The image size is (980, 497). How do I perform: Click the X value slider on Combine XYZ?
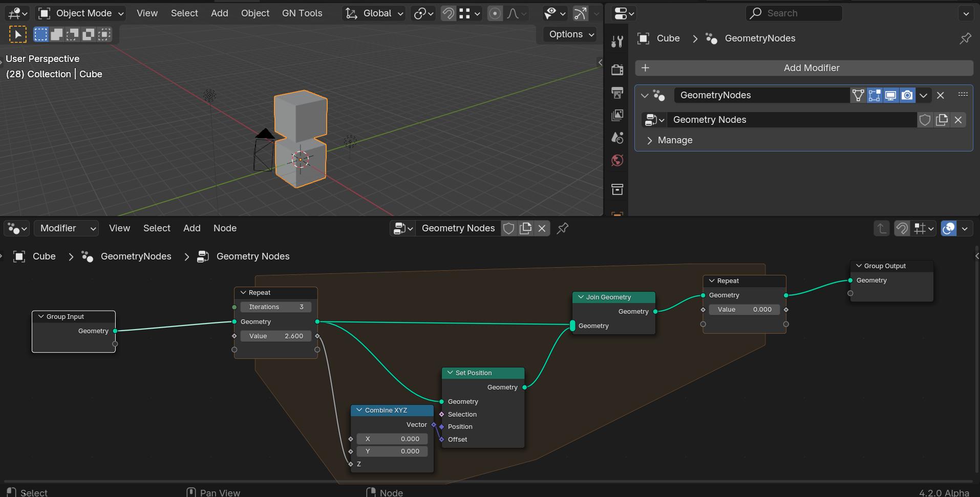point(392,439)
